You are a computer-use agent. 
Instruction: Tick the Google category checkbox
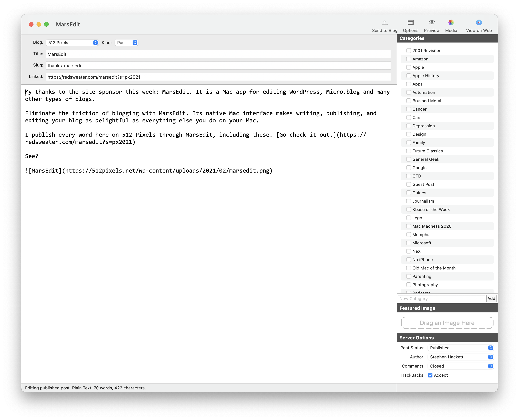(409, 167)
